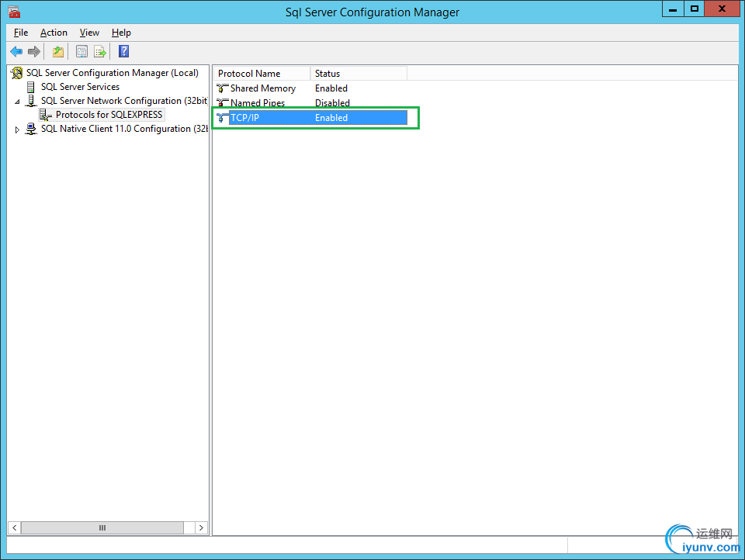Click Enabled status of Shared Memory
Image resolution: width=745 pixels, height=560 pixels.
pyautogui.click(x=331, y=88)
